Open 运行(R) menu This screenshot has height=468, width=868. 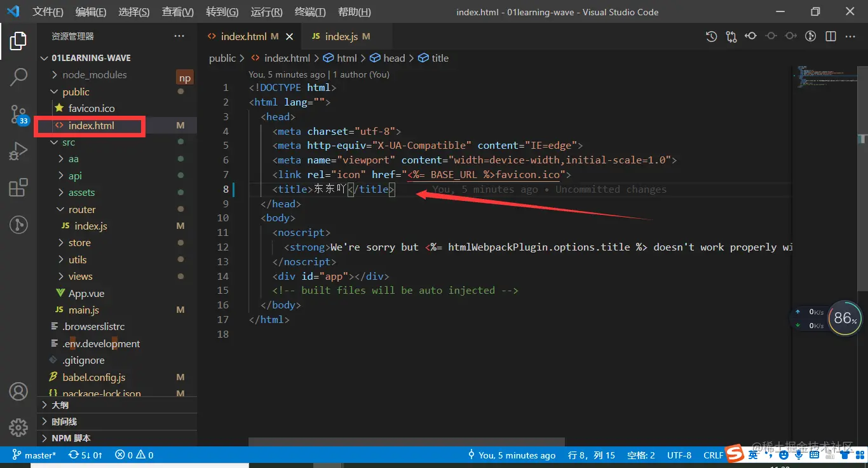(266, 12)
